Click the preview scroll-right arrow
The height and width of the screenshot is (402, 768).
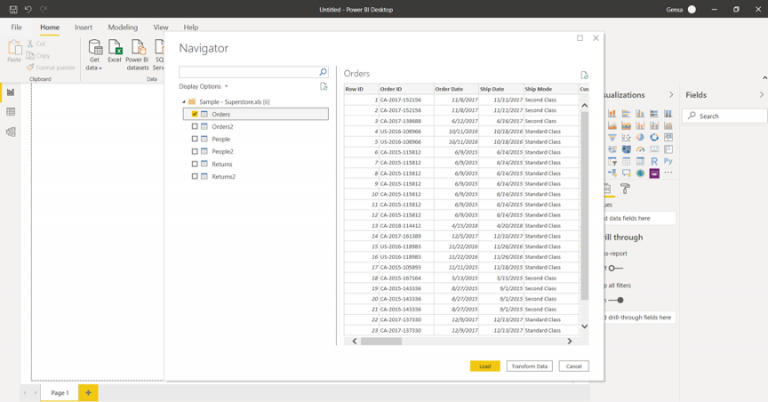tap(569, 341)
